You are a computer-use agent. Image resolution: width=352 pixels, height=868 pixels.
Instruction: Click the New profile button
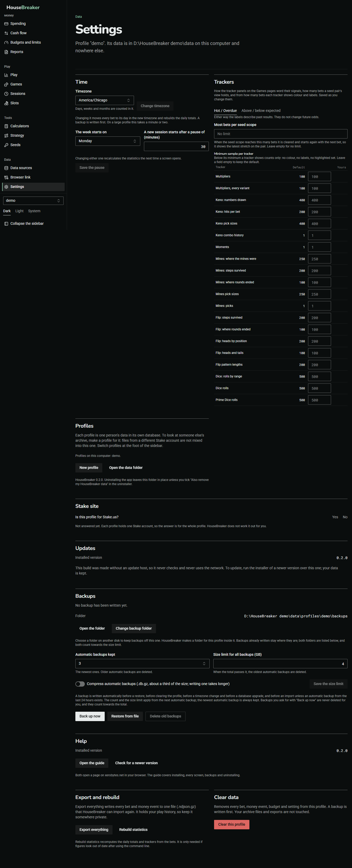(89, 468)
